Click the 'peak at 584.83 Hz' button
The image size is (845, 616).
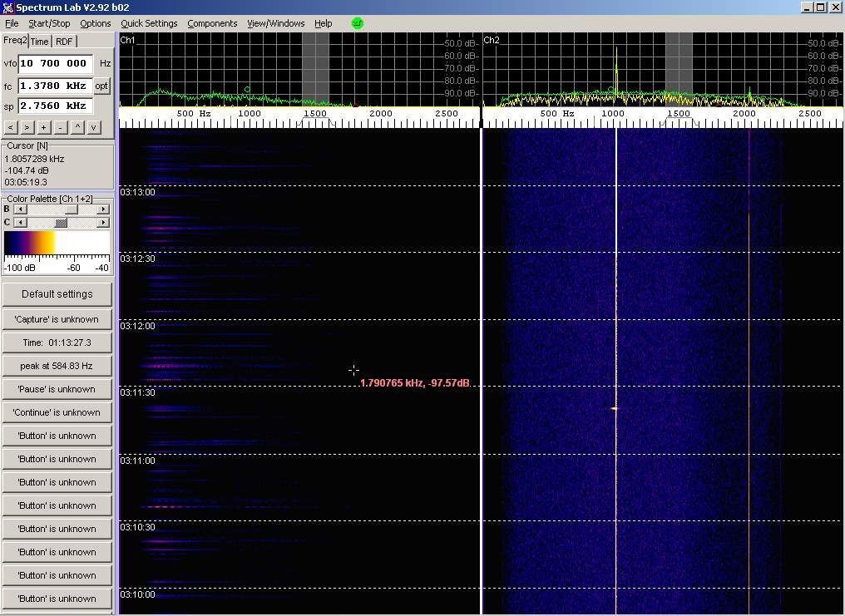point(57,366)
